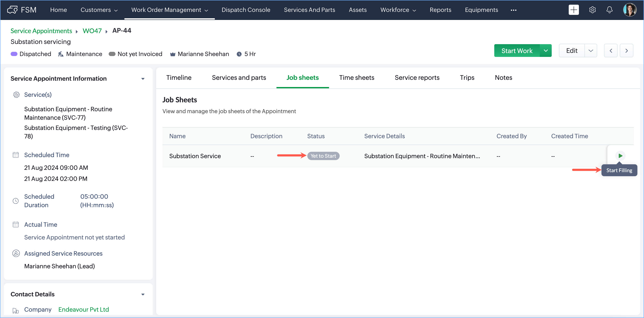Click the plus create-new icon
This screenshot has width=644, height=318.
coord(574,10)
